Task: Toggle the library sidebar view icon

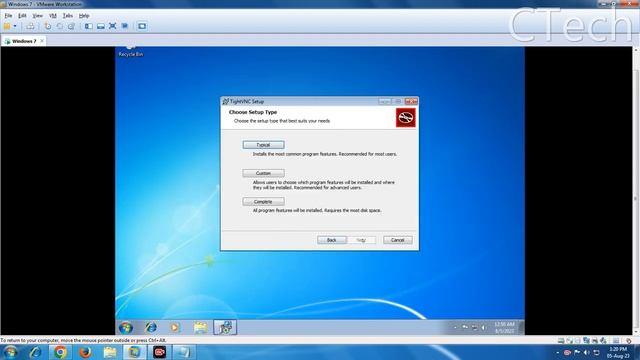Action: coord(88,26)
